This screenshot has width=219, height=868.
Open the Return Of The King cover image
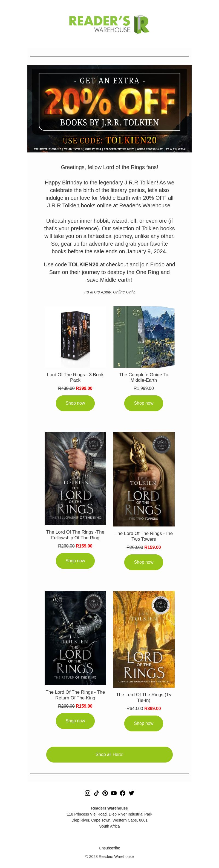pyautogui.click(x=75, y=638)
